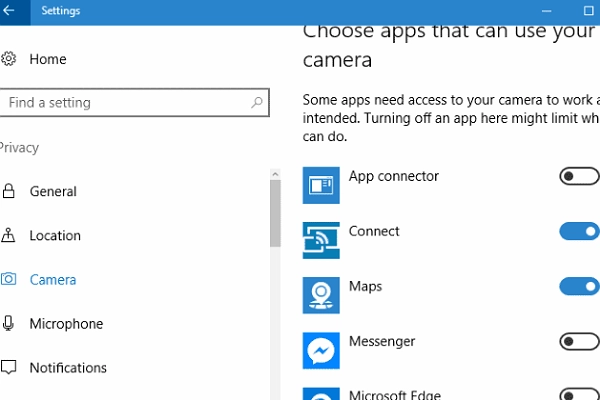Click the Microsoft Edge label

point(395,395)
